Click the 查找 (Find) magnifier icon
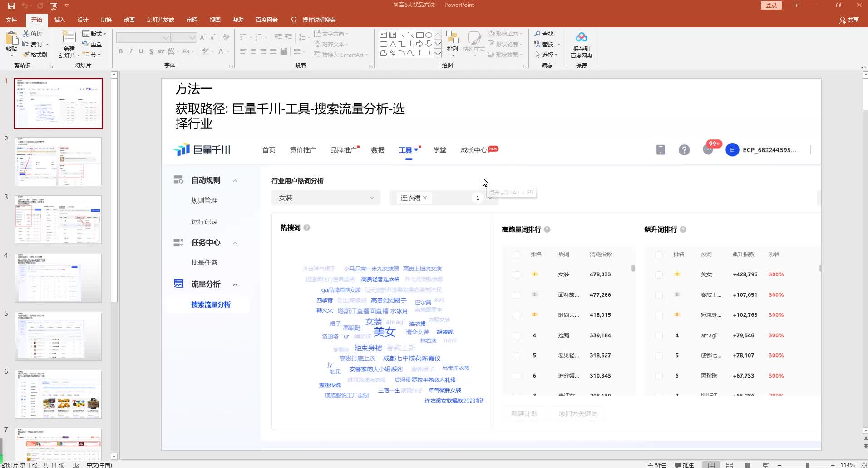 pyautogui.click(x=538, y=34)
